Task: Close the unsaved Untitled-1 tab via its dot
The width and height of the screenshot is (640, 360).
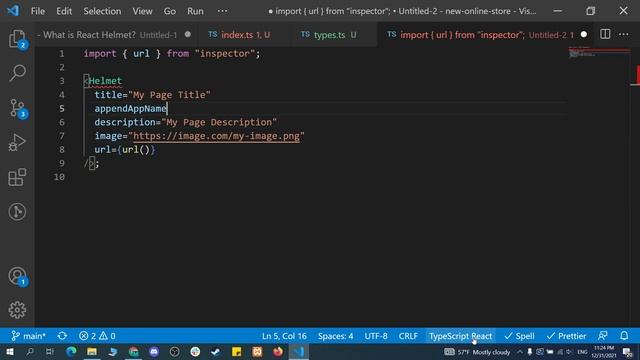Action: click(x=188, y=35)
